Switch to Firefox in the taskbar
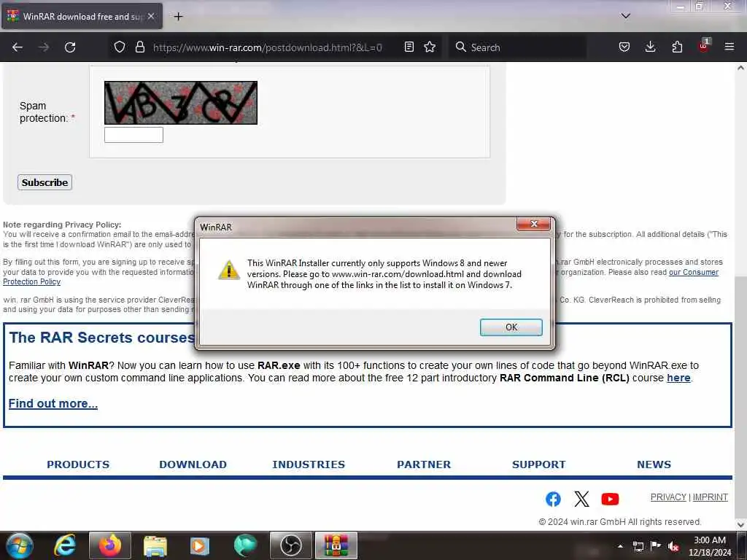 [x=110, y=545]
